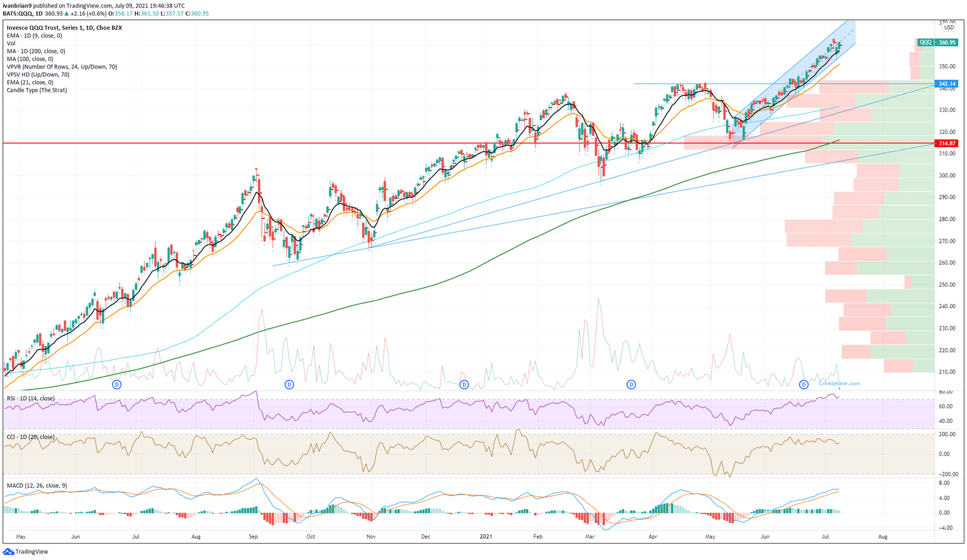
Task: Click the Mar label on time axis
Action: 590,537
